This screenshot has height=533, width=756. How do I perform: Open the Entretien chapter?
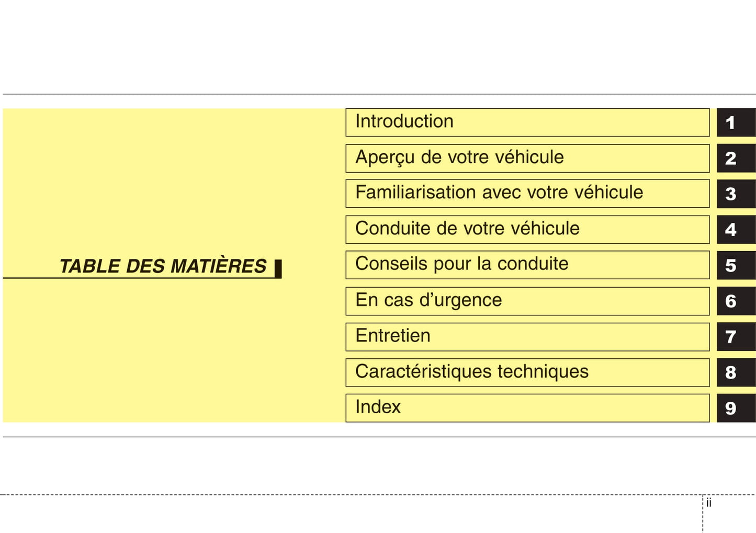click(527, 336)
